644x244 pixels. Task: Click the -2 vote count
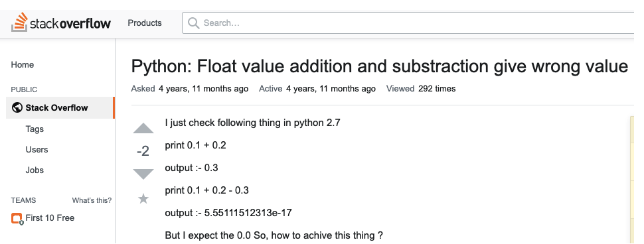[143, 151]
